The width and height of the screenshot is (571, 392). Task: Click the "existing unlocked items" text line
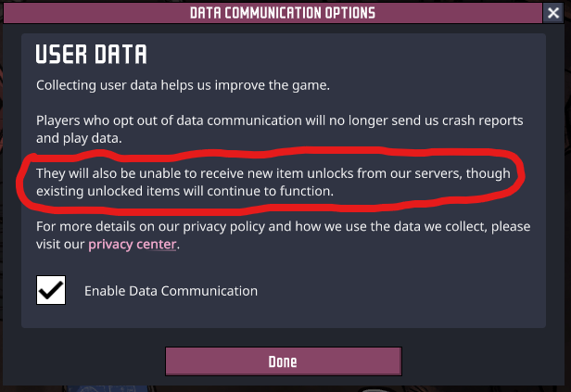click(184, 191)
